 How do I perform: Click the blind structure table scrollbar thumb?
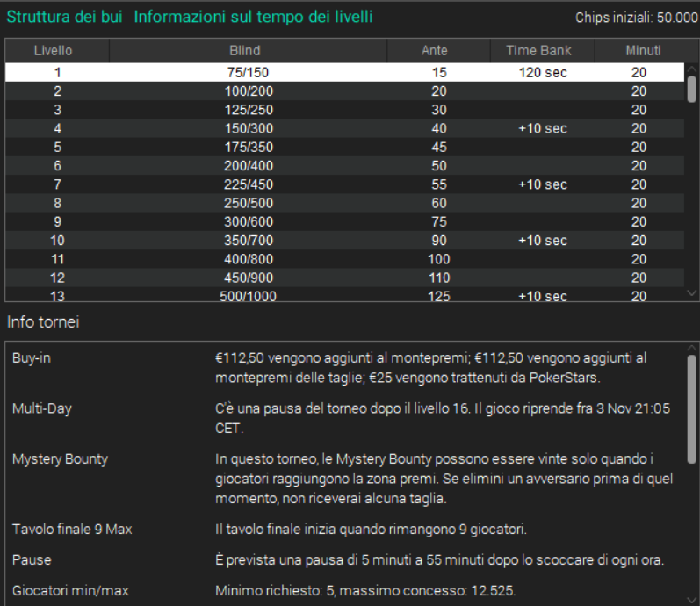click(691, 89)
